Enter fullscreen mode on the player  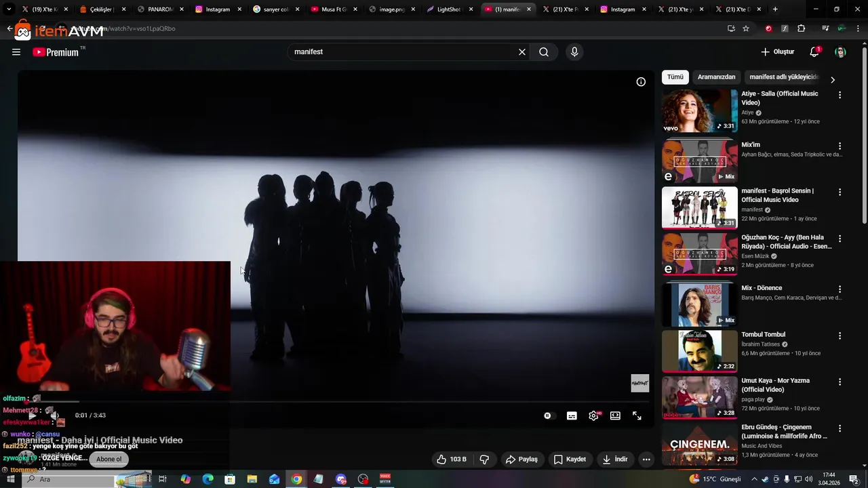[637, 415]
